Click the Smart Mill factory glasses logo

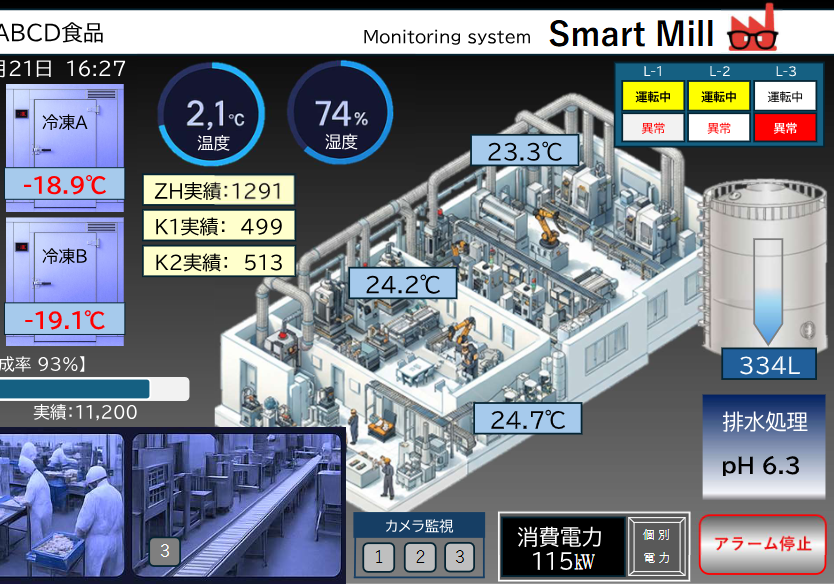752,29
